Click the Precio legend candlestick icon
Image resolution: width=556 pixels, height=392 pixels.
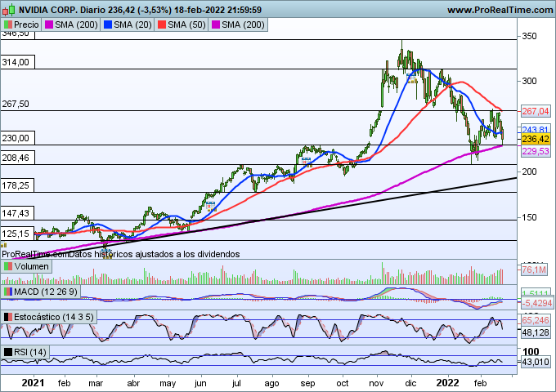tap(7, 24)
